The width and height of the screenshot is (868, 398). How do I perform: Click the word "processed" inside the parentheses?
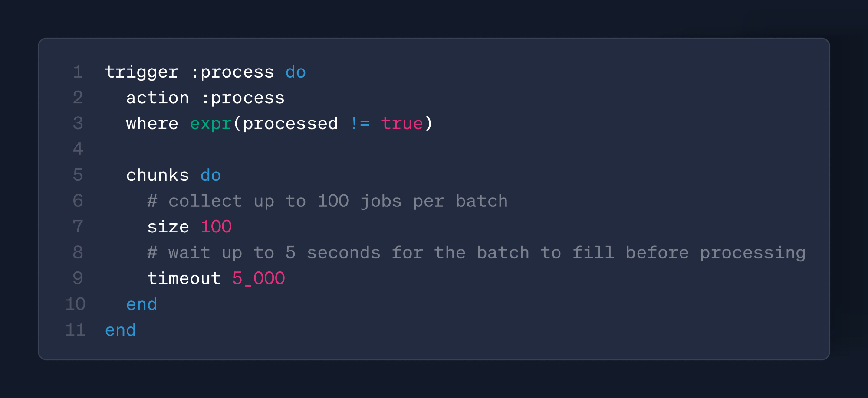[290, 124]
